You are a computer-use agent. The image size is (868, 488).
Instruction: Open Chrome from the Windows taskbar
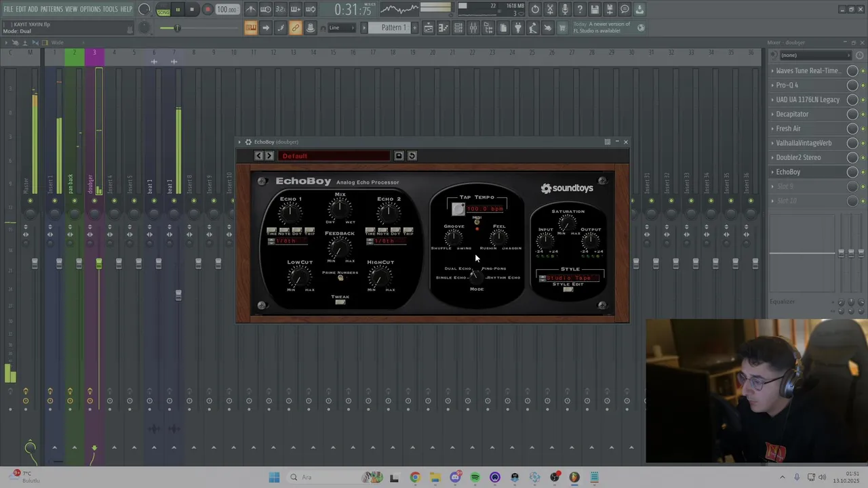pos(415,477)
